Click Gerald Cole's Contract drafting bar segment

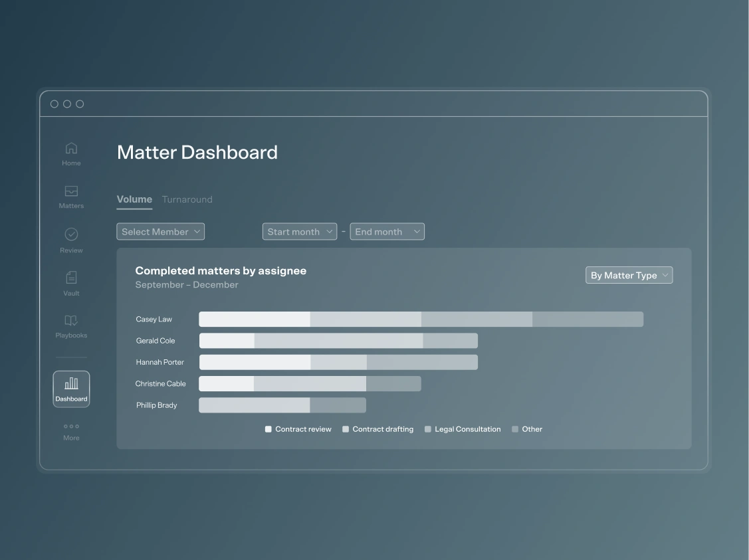339,341
